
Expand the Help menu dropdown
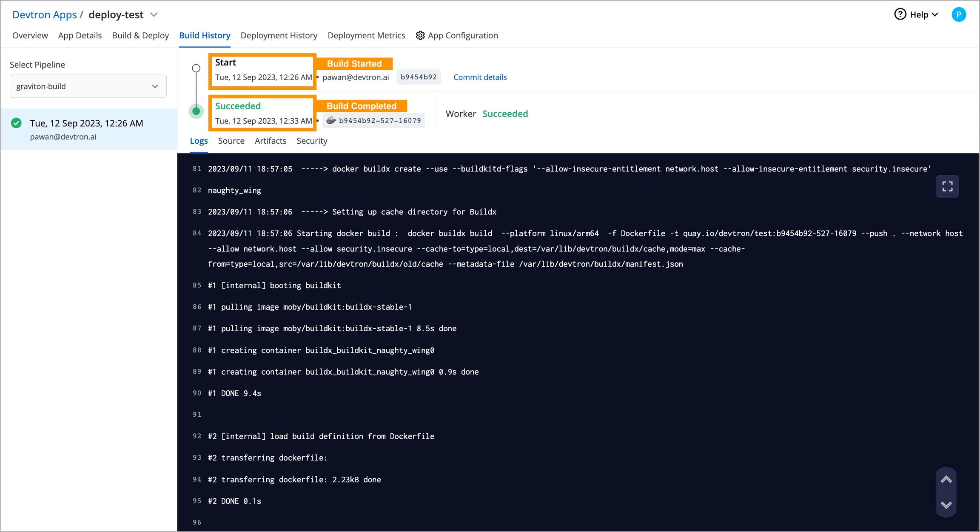pos(935,15)
